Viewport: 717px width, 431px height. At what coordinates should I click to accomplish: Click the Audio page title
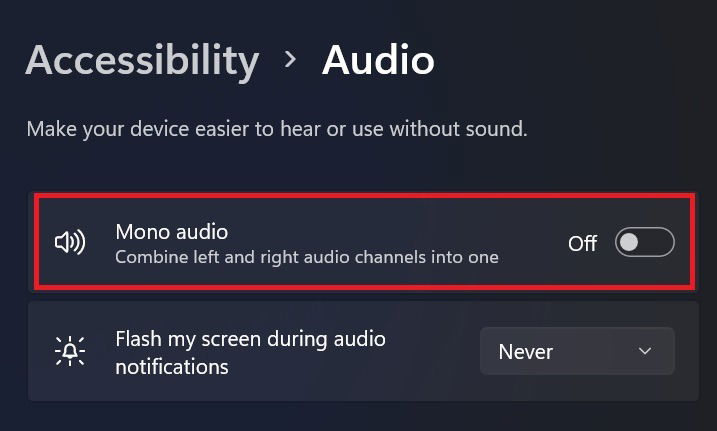[378, 60]
